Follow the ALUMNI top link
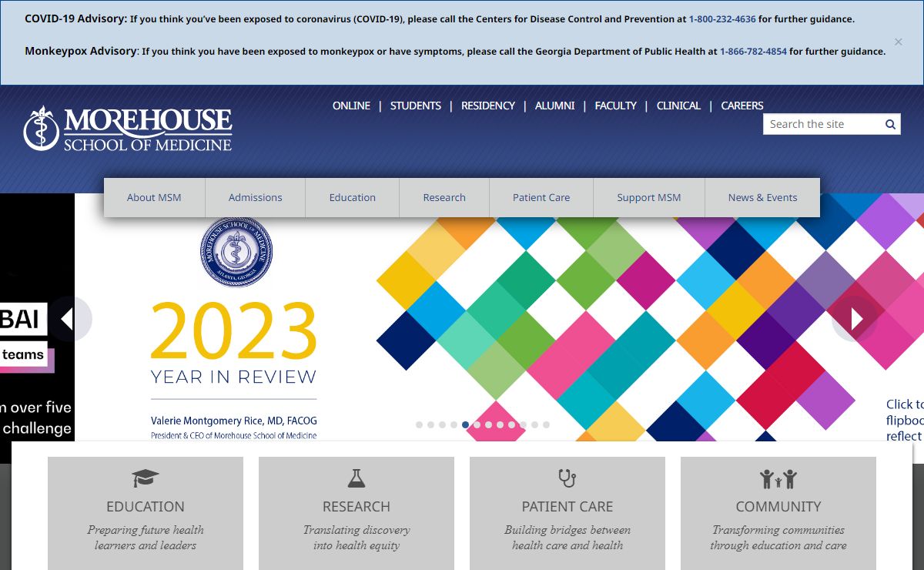Screen dimensions: 924x570 (555, 106)
